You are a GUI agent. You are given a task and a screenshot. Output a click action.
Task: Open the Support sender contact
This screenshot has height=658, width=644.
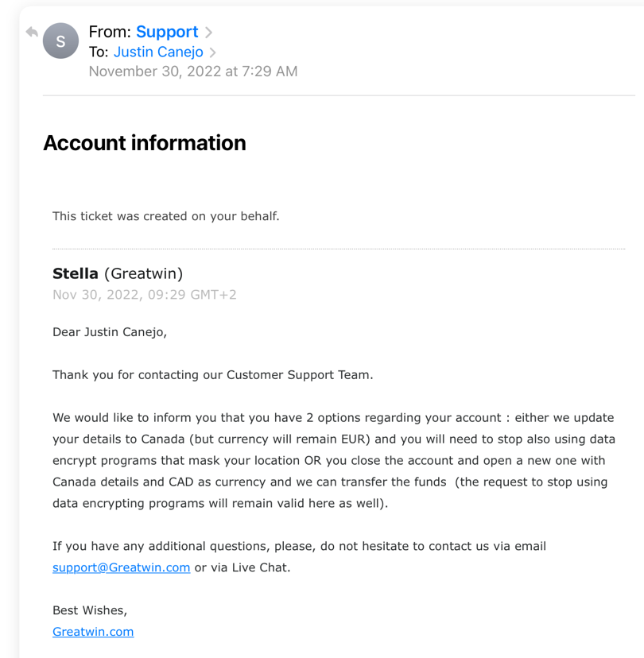coord(166,32)
